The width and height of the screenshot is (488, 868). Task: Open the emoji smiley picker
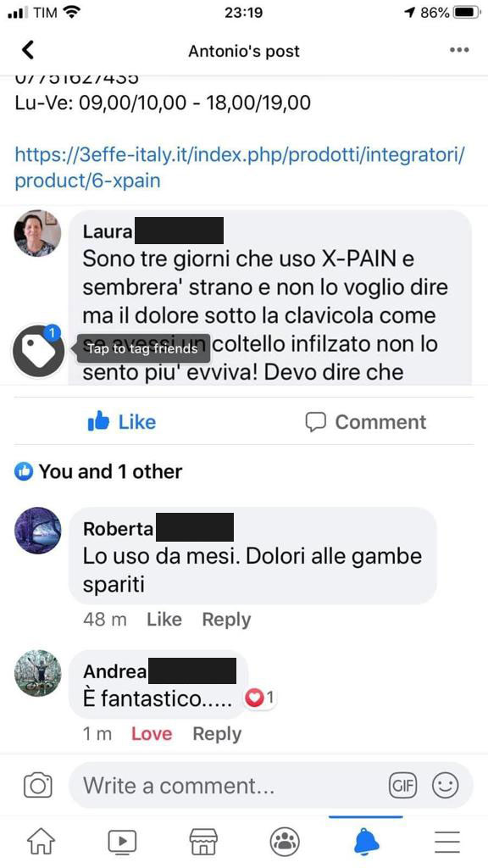click(x=446, y=786)
